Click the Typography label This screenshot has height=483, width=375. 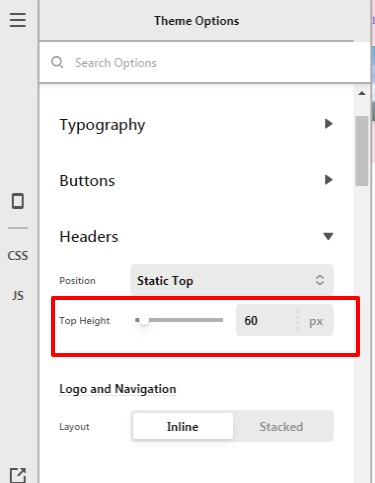(102, 125)
